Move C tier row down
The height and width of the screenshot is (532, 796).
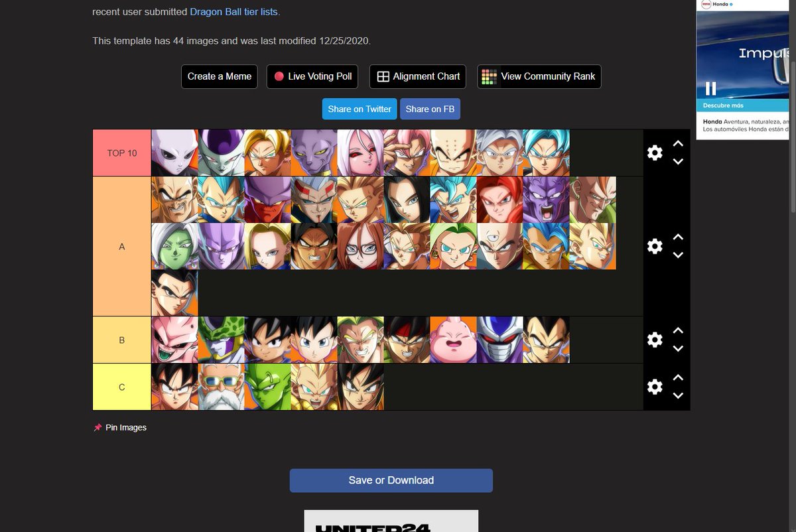(x=678, y=395)
